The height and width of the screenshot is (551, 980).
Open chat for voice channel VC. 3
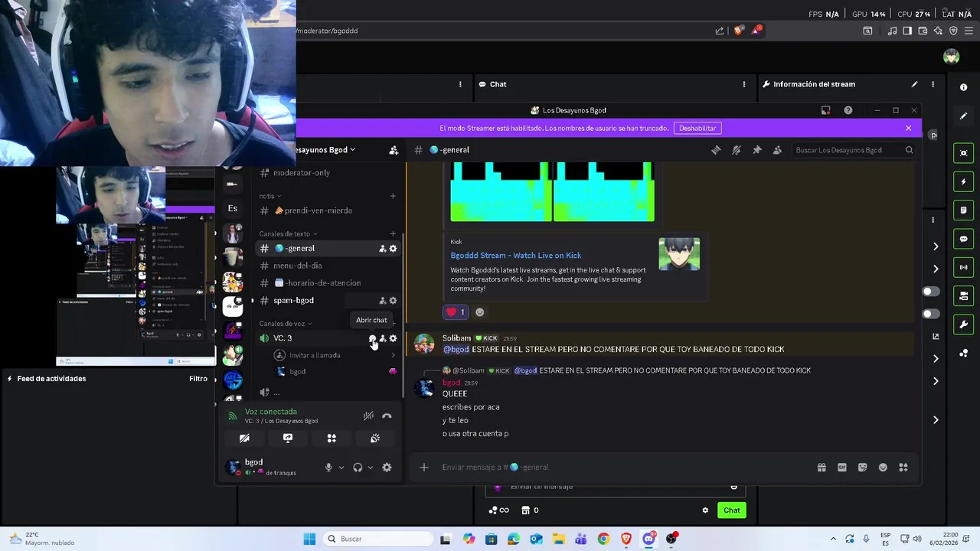(x=372, y=338)
